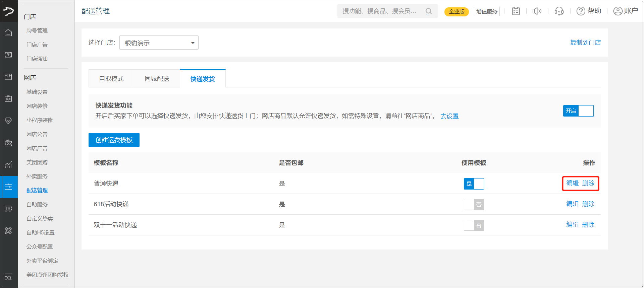Screen dimensions: 644x288
Task: Click the 增值服务 button
Action: tap(487, 11)
